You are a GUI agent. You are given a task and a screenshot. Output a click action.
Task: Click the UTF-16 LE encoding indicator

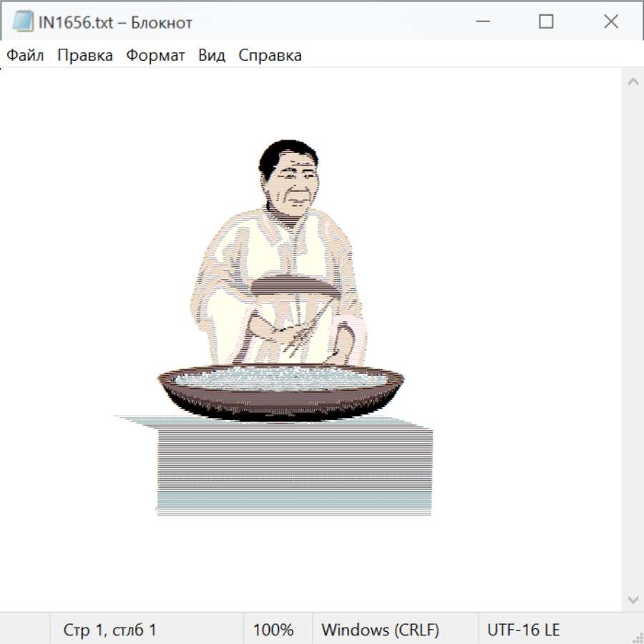click(523, 630)
